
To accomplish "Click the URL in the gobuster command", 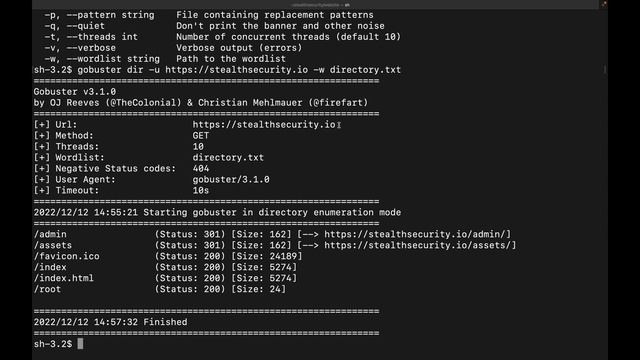I will (236, 70).
